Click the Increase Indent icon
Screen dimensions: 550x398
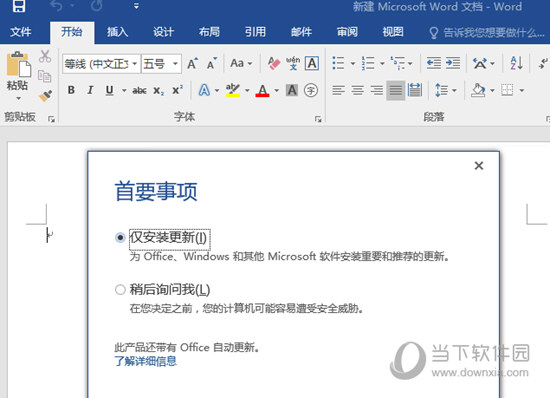click(453, 63)
